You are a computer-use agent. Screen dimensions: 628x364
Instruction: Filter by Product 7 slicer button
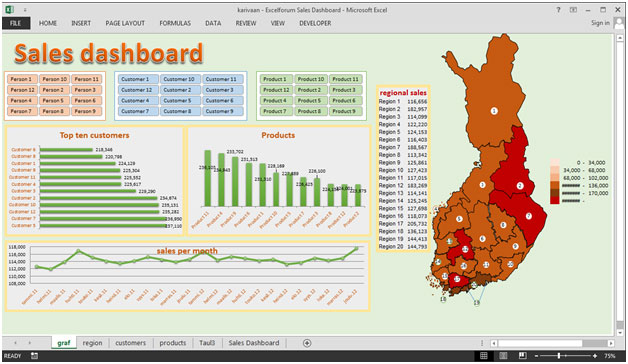[x=276, y=111]
